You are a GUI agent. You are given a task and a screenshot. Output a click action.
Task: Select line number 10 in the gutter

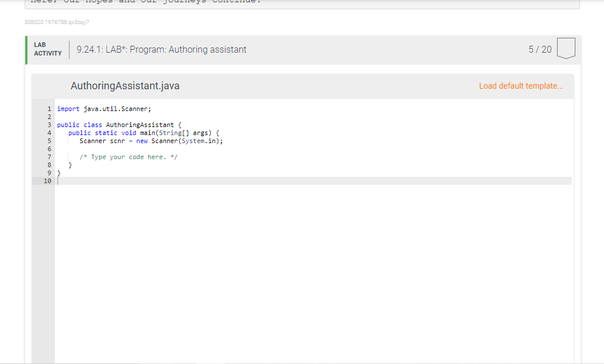48,180
